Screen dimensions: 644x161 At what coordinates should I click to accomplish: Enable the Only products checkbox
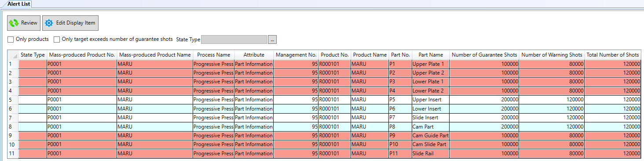click(x=11, y=39)
